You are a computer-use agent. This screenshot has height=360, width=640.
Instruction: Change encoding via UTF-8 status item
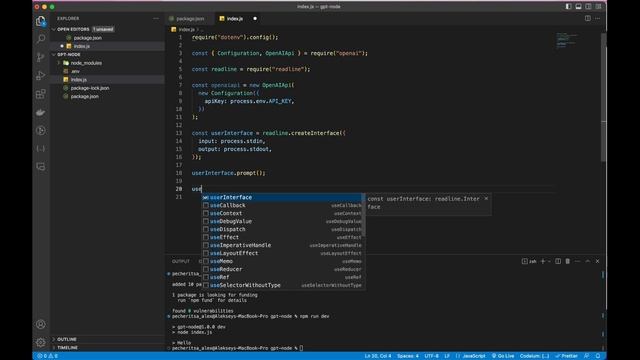point(431,356)
